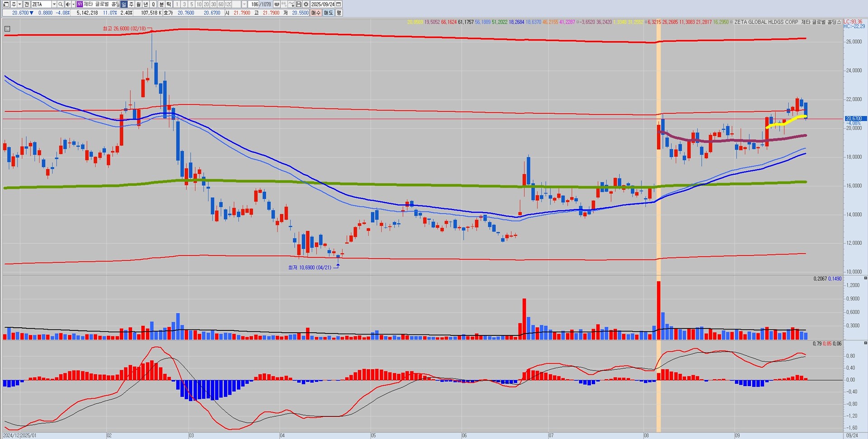Click the ZETA symbol input field
Screen dimensions: 868x439
coord(41,4)
